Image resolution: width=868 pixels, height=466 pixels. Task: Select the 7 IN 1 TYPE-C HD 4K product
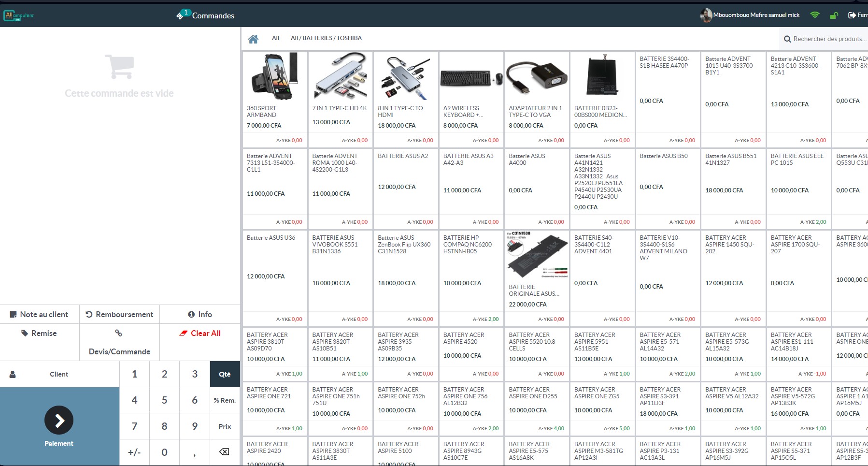pyautogui.click(x=340, y=99)
